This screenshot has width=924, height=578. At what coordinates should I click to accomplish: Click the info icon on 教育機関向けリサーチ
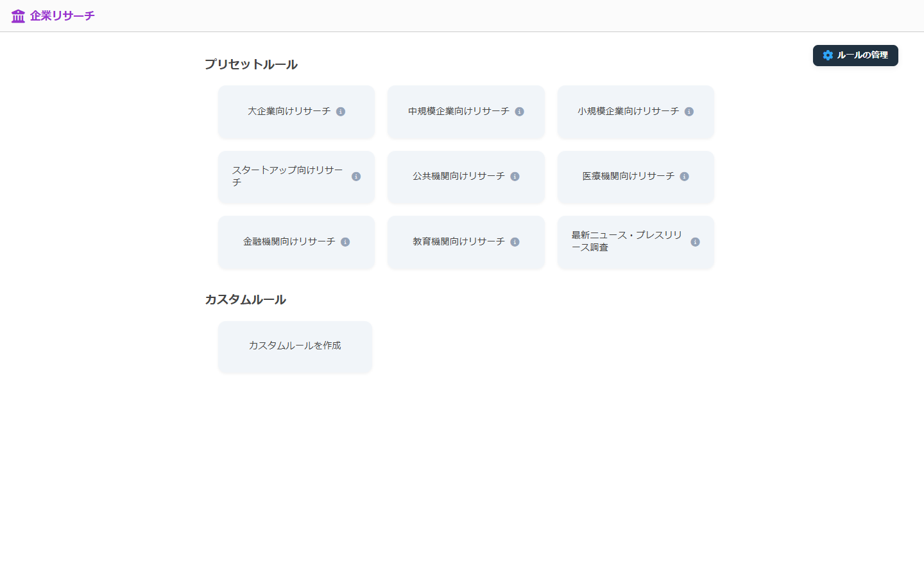tap(515, 242)
